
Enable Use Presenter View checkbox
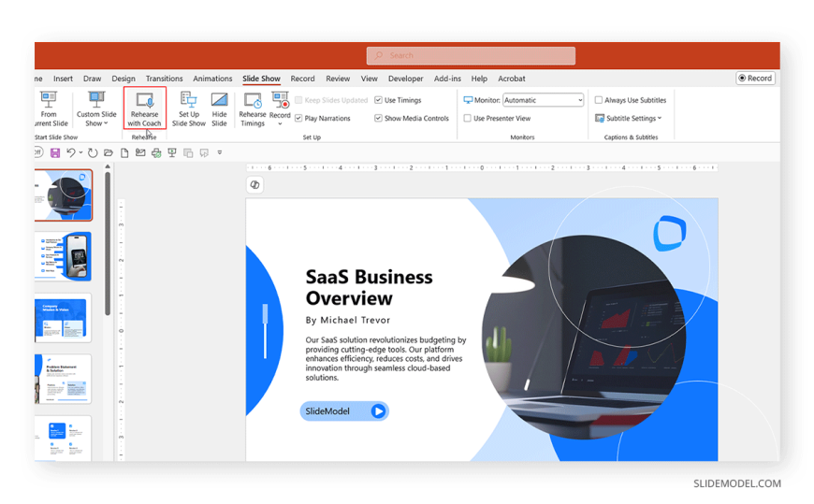click(x=467, y=119)
